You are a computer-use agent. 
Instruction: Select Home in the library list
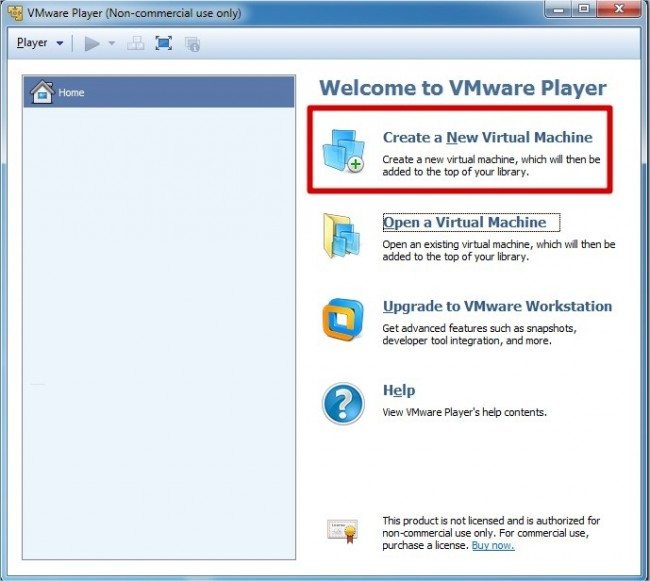(x=159, y=92)
